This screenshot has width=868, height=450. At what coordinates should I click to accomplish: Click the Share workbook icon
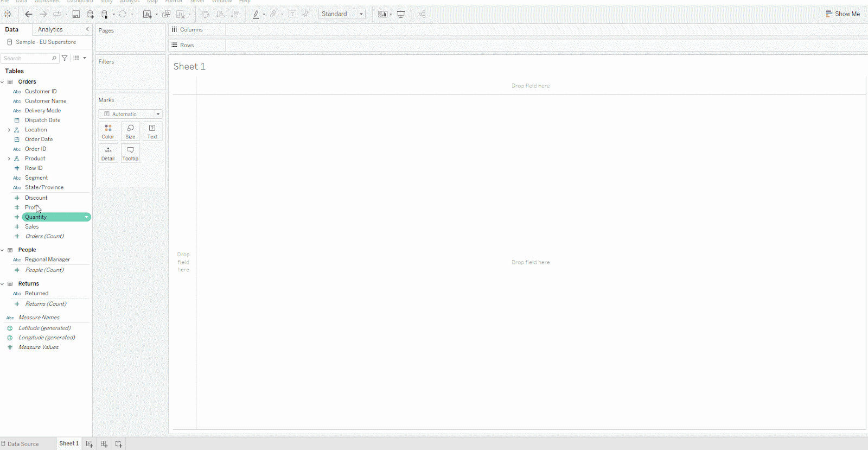point(422,14)
